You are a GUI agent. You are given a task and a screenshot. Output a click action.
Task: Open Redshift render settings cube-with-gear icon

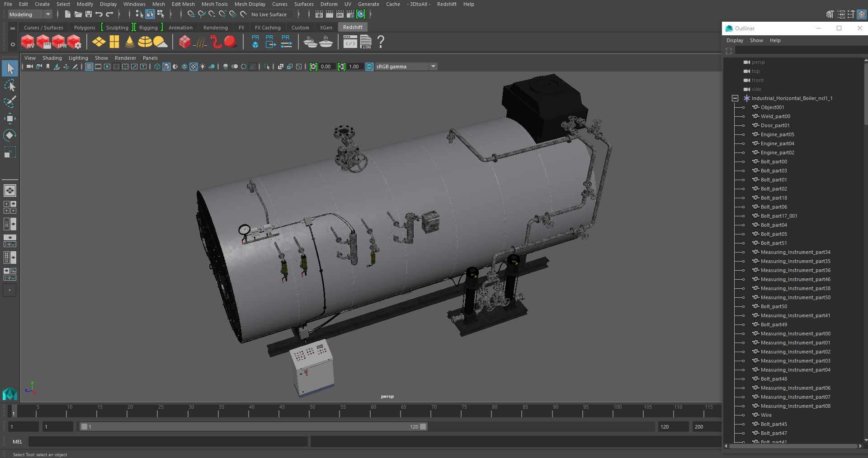pos(75,42)
